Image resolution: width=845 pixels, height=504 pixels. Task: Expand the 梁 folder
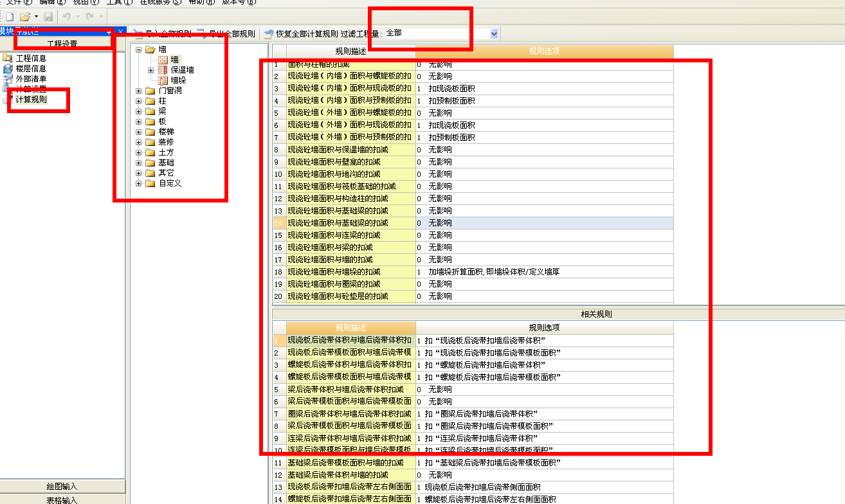(139, 111)
